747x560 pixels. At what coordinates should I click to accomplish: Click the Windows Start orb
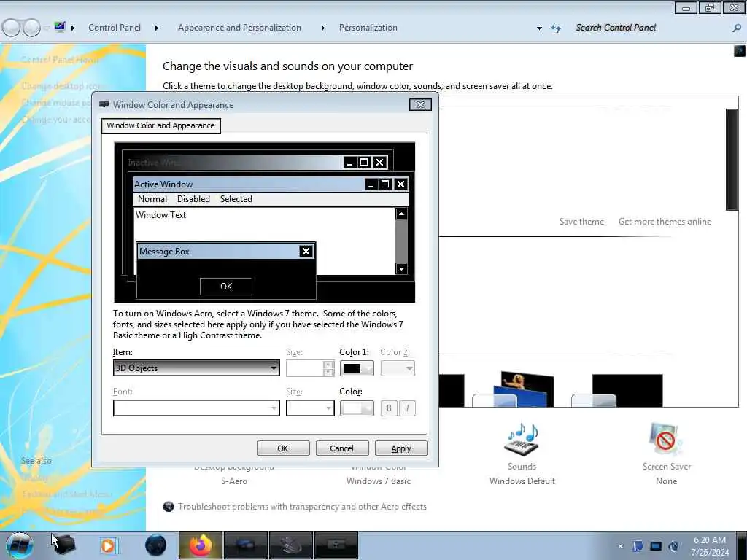point(19,545)
